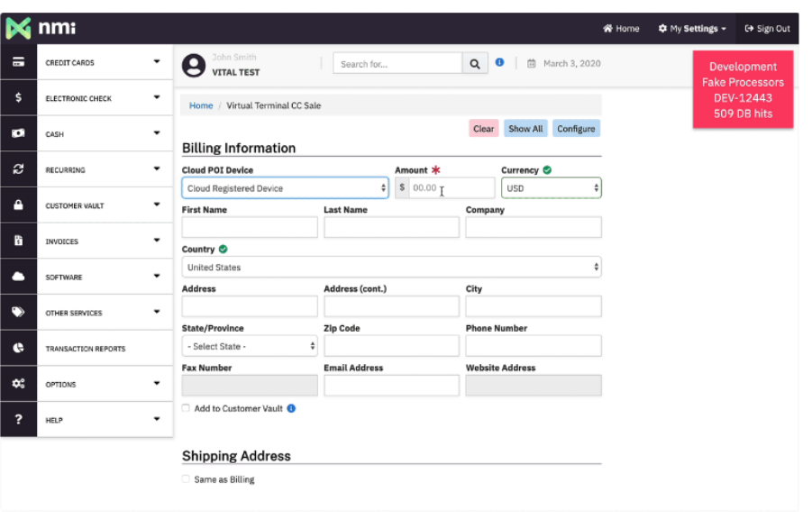Click the search magnifying glass icon
This screenshot has height=519, width=812.
475,63
